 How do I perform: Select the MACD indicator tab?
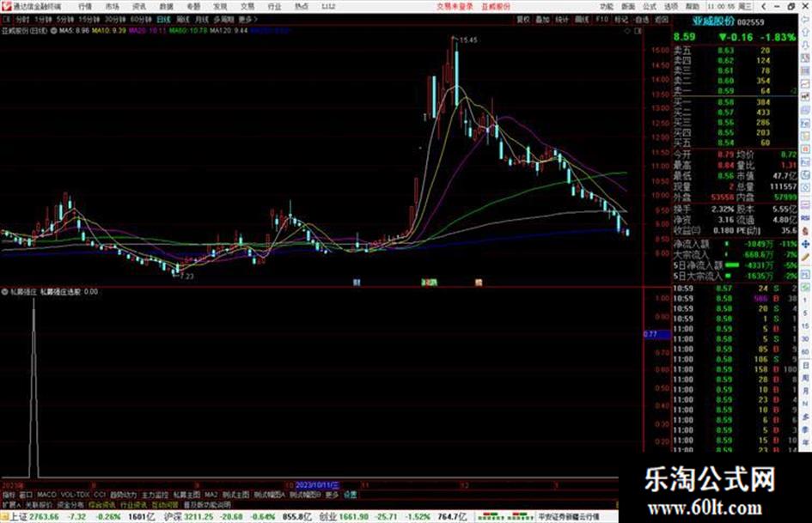click(x=46, y=495)
